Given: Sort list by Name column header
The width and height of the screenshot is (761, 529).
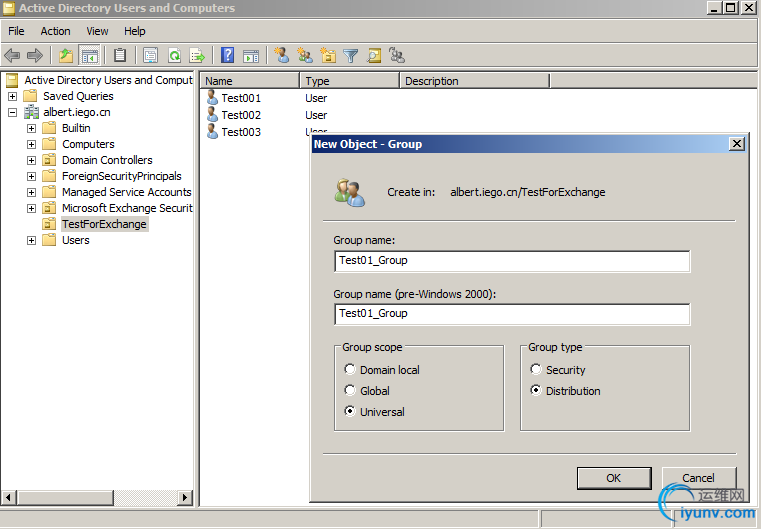Looking at the screenshot, I should [x=249, y=81].
